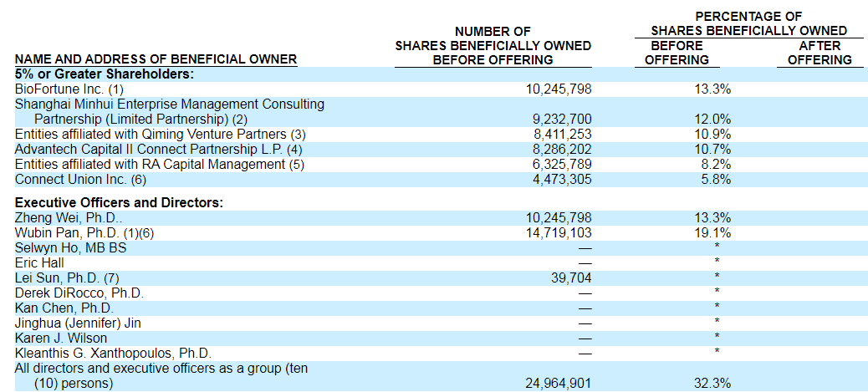Select Shanghai Minhui Enterprise Management Consulting text
Screen dimensions: 868x392
coord(170,104)
